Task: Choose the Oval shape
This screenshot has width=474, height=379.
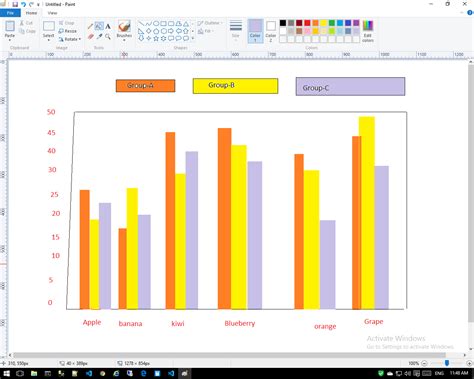Action: [156, 24]
